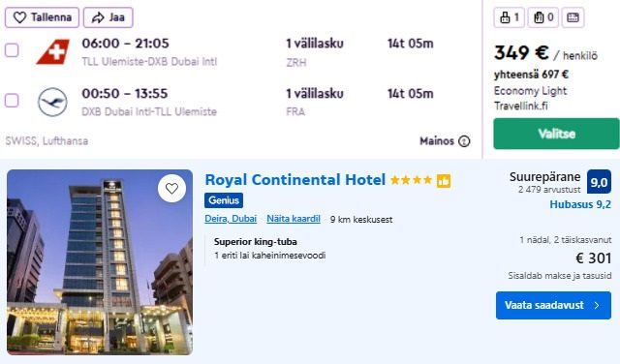This screenshot has width=620, height=364.
Task: Click the heart icon in Tallenna button
Action: pos(19,17)
